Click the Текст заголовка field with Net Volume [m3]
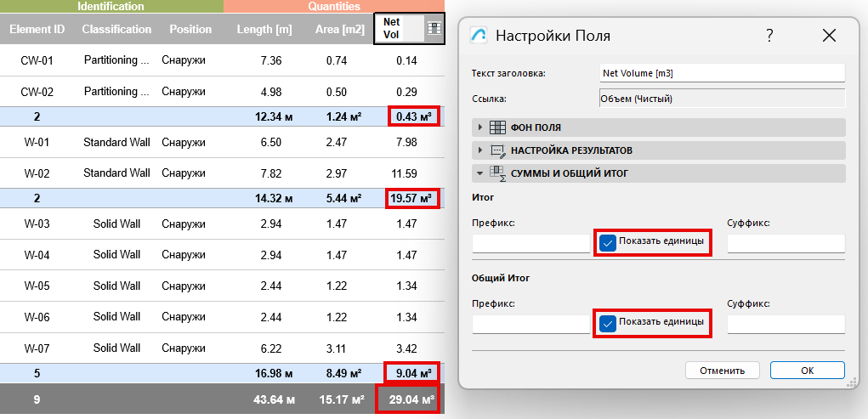This screenshot has width=868, height=419. [x=723, y=73]
